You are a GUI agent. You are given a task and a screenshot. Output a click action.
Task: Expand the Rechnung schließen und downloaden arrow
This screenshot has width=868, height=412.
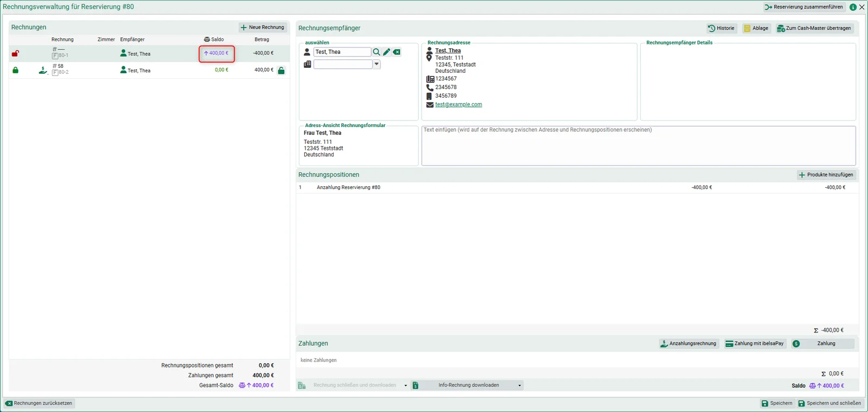(406, 385)
